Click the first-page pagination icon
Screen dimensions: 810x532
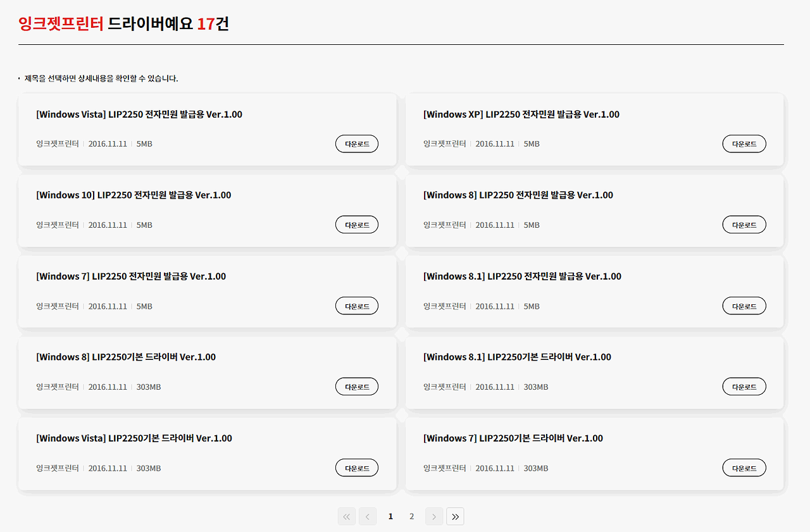pos(346,516)
